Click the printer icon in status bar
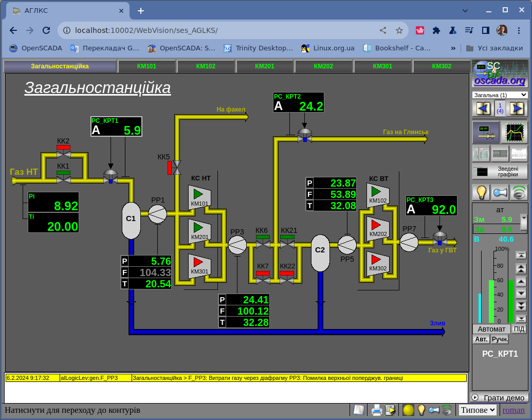Viewport: 532px width, 420px height. pos(377,410)
